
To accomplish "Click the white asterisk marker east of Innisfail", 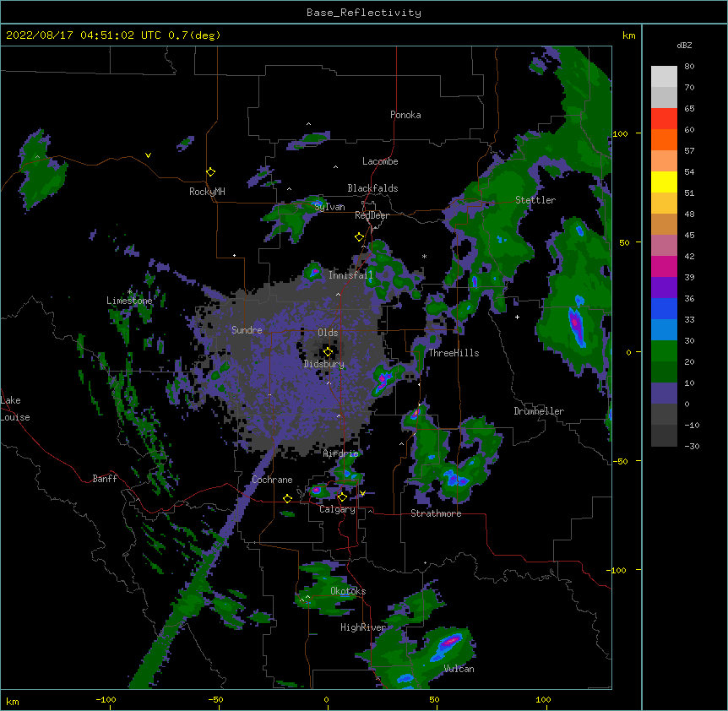I will 424,256.
